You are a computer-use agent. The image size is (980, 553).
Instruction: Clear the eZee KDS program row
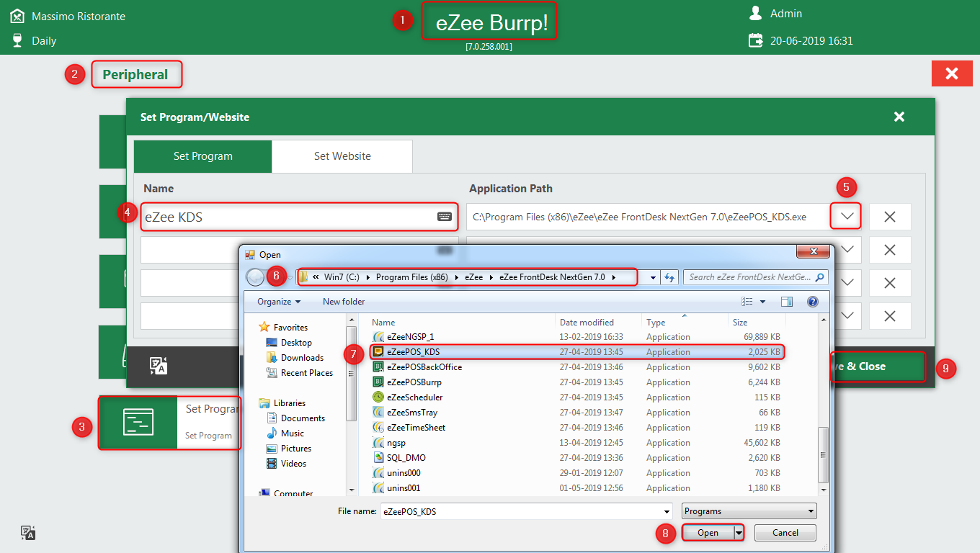pyautogui.click(x=890, y=217)
